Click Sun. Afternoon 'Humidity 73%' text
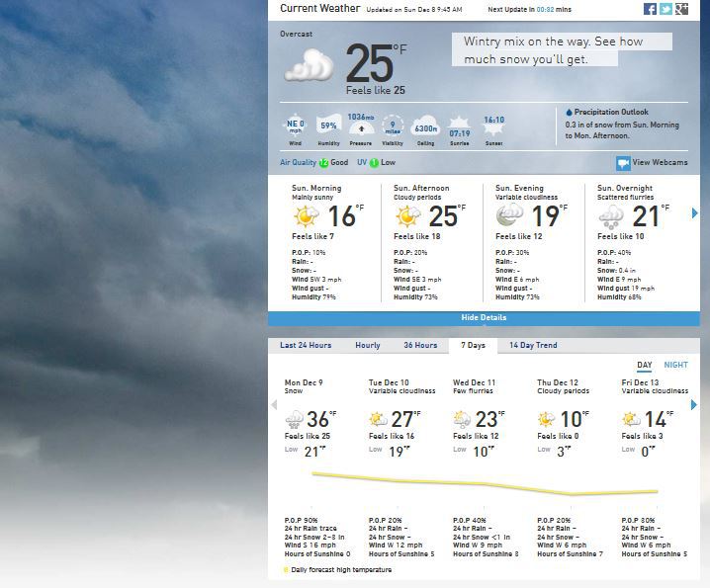The height and width of the screenshot is (588, 710). [415, 297]
